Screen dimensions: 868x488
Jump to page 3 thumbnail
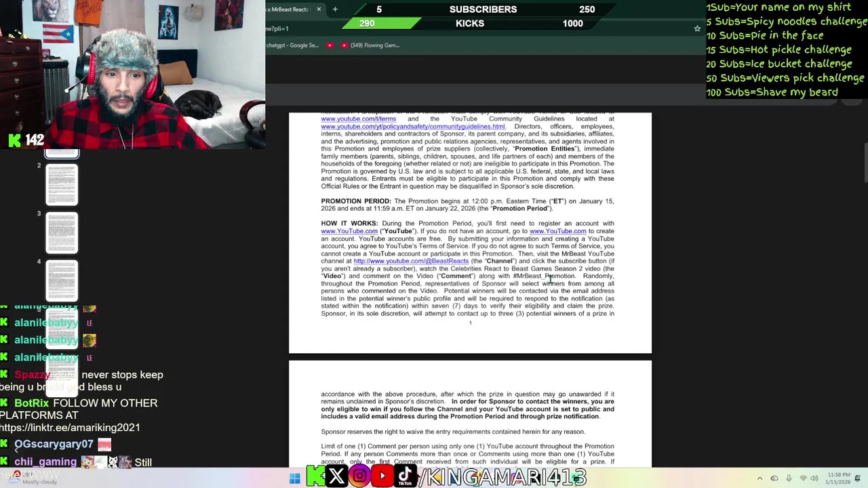tap(62, 232)
